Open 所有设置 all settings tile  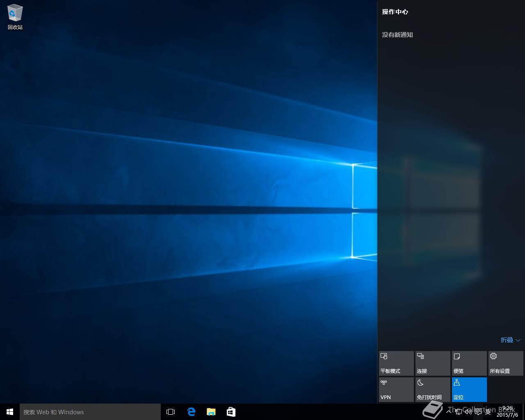tap(506, 363)
